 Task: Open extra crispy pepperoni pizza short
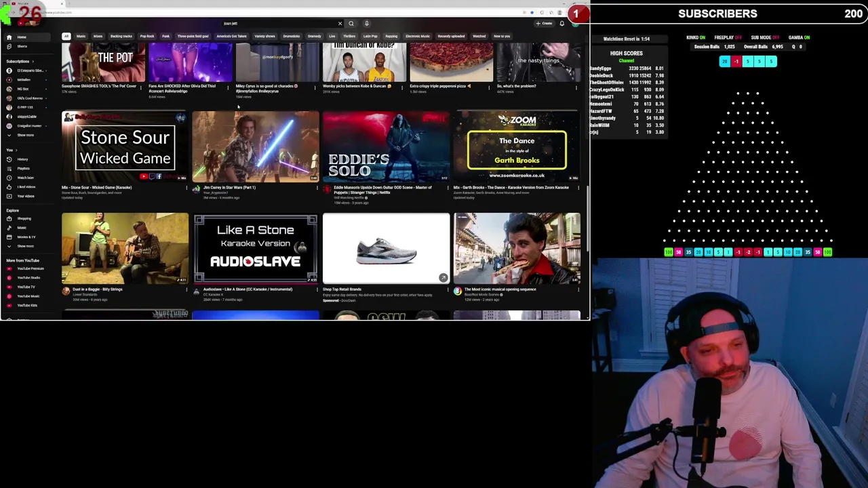click(451, 62)
